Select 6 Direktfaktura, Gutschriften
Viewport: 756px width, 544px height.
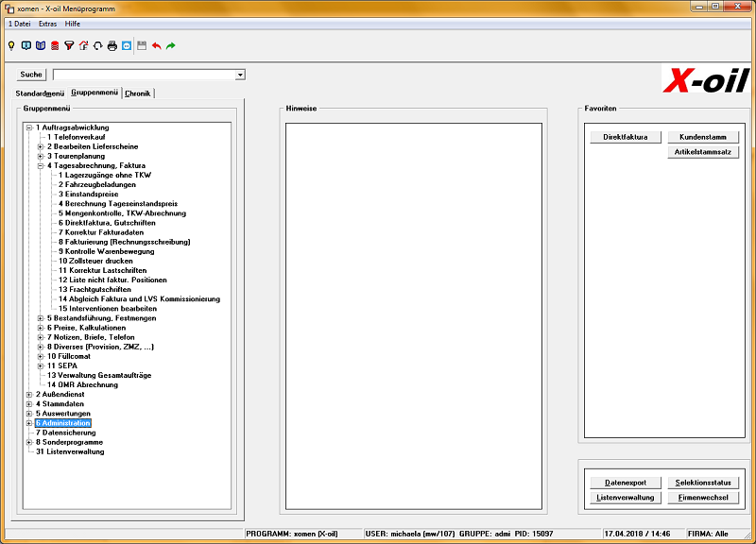(107, 223)
